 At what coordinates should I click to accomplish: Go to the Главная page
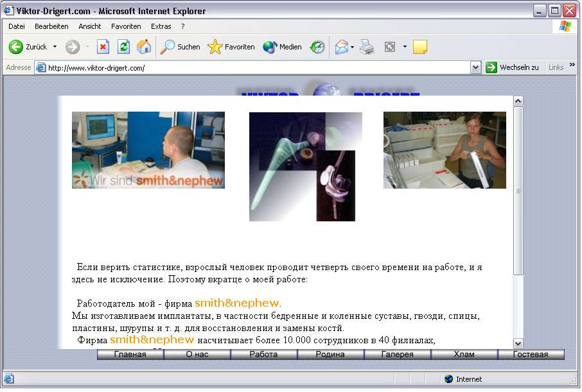[x=130, y=354]
